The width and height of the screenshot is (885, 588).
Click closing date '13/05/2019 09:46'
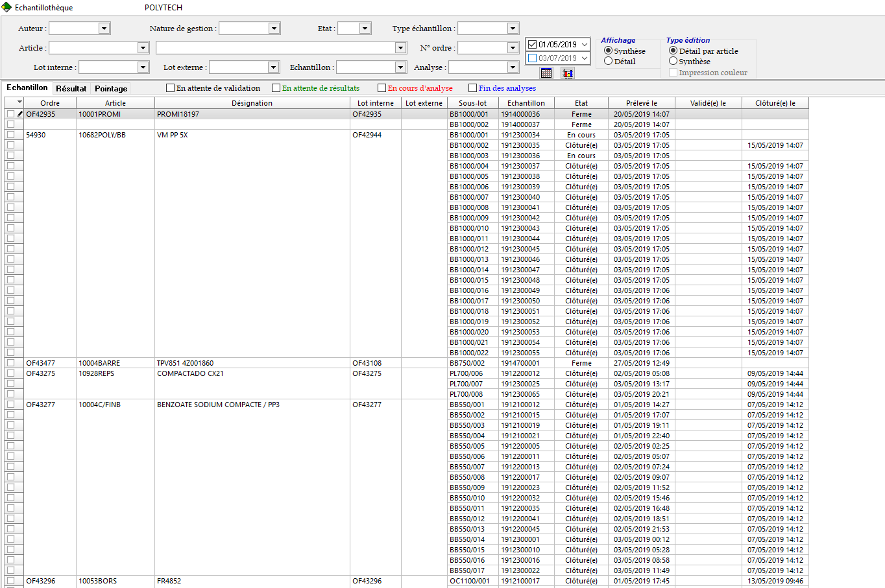[775, 581]
